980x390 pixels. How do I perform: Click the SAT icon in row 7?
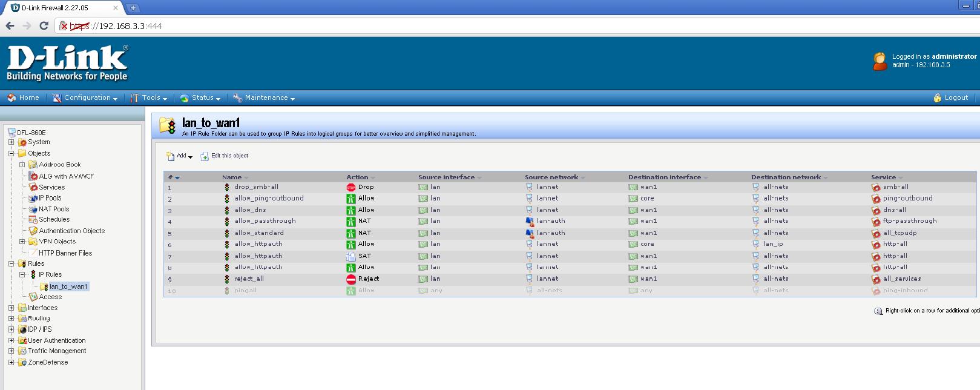(x=350, y=256)
